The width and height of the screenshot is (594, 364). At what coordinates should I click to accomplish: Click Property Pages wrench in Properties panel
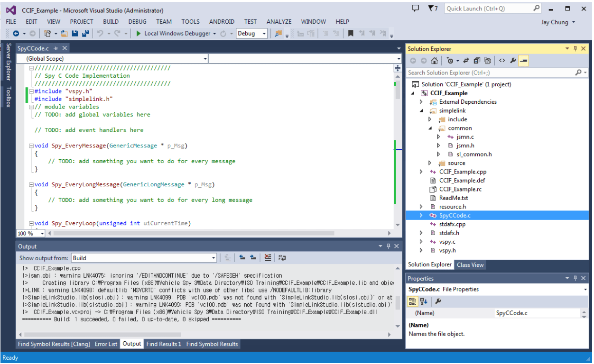coord(438,301)
